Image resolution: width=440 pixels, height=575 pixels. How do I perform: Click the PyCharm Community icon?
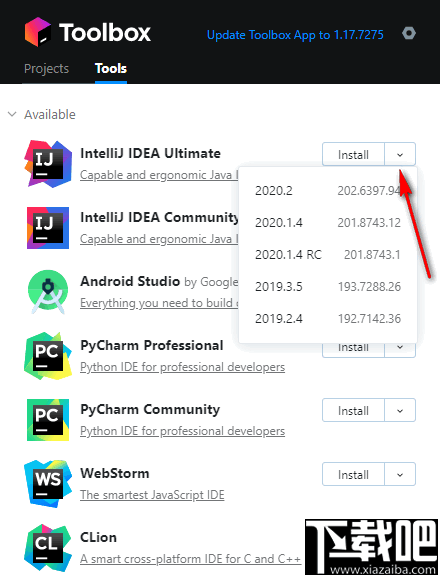[x=48, y=420]
